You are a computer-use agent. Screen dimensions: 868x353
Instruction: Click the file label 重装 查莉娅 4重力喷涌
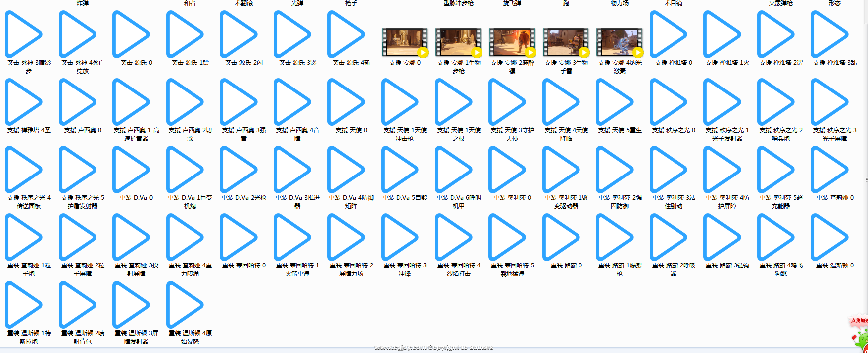[190, 269]
